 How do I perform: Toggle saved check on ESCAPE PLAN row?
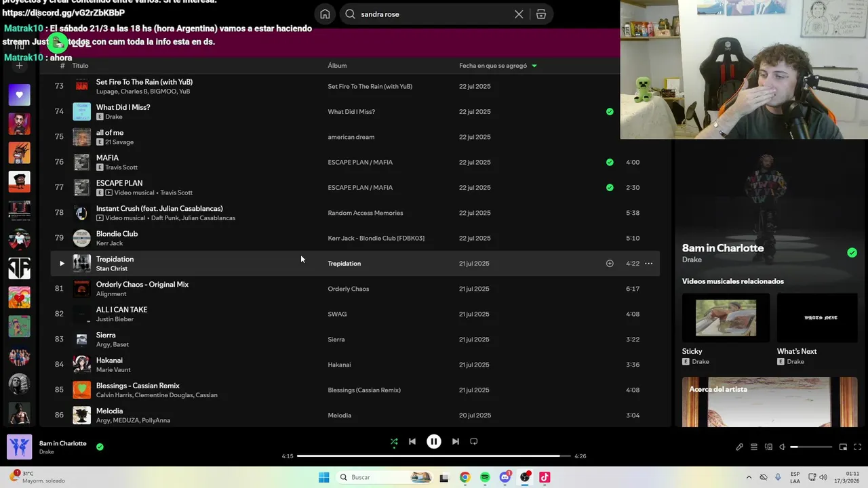pos(610,188)
